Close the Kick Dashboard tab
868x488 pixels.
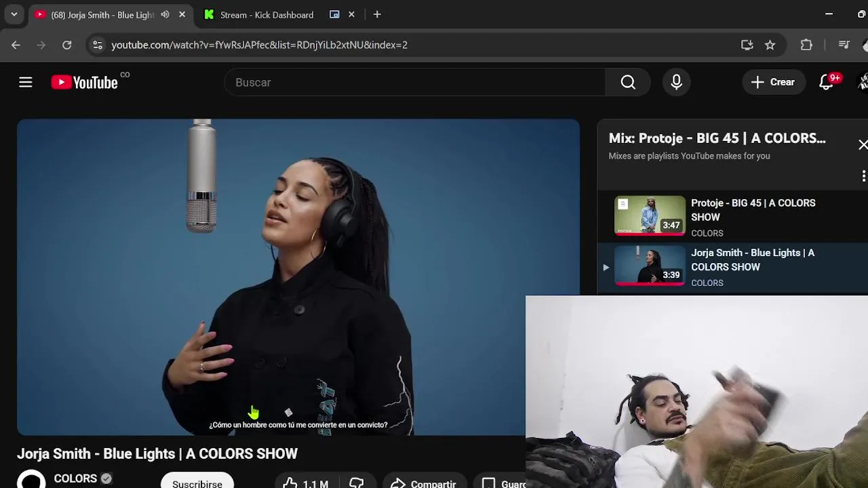pos(351,14)
